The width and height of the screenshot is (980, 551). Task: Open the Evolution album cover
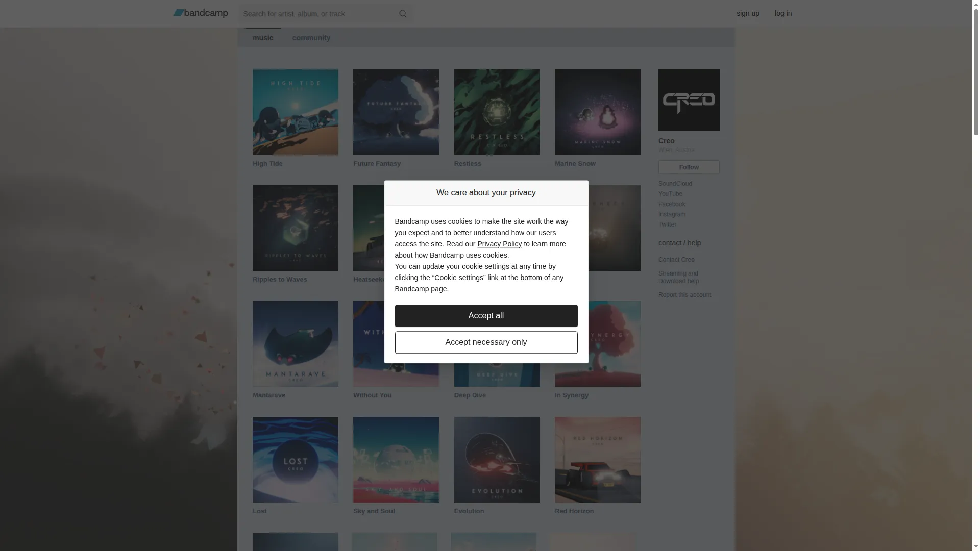[497, 460]
